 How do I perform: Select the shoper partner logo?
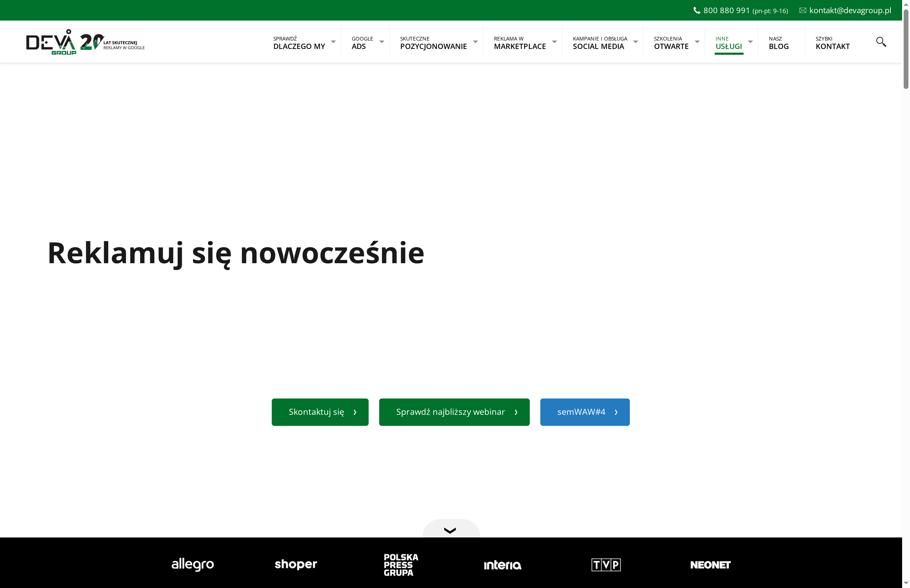pyautogui.click(x=296, y=565)
